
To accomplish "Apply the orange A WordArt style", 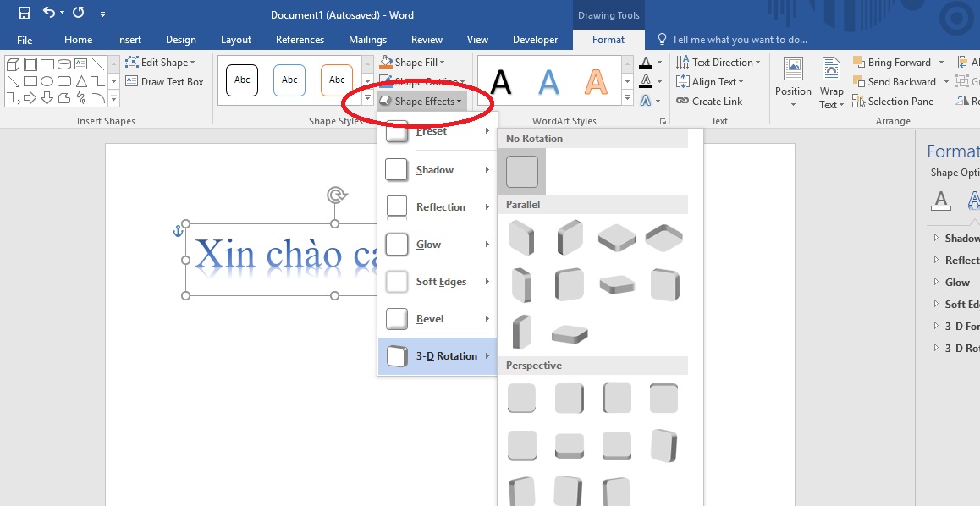I will pyautogui.click(x=596, y=82).
